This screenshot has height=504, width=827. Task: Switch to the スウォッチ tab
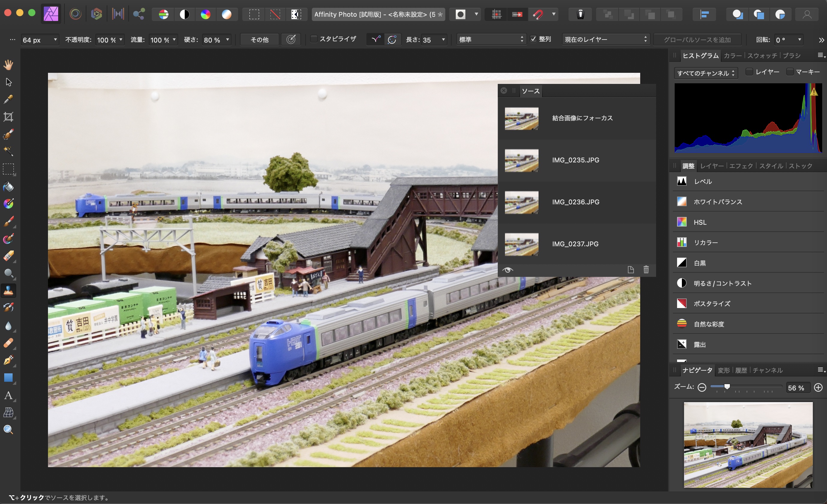(x=763, y=56)
